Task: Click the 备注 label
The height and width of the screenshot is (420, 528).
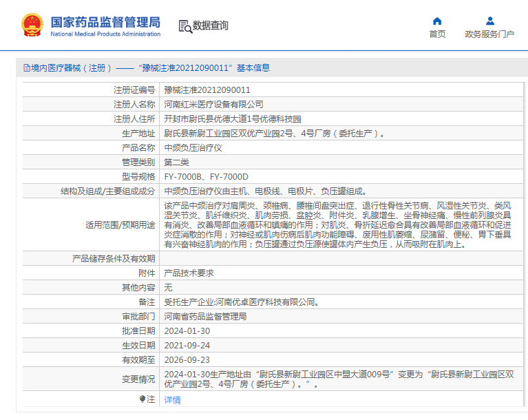Action: 147,302
